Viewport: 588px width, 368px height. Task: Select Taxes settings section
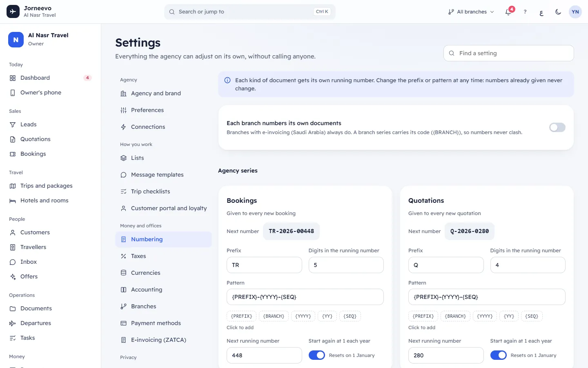[x=163, y=256]
